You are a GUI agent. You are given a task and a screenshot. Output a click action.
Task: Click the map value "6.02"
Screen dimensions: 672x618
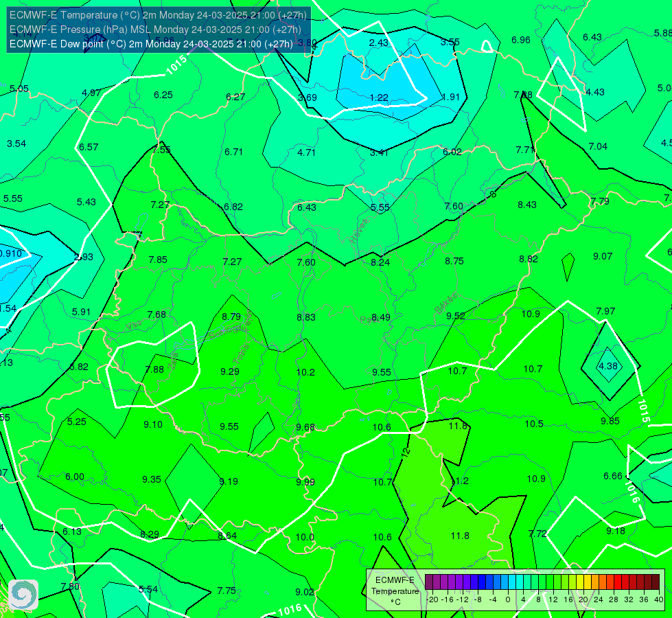(x=452, y=152)
